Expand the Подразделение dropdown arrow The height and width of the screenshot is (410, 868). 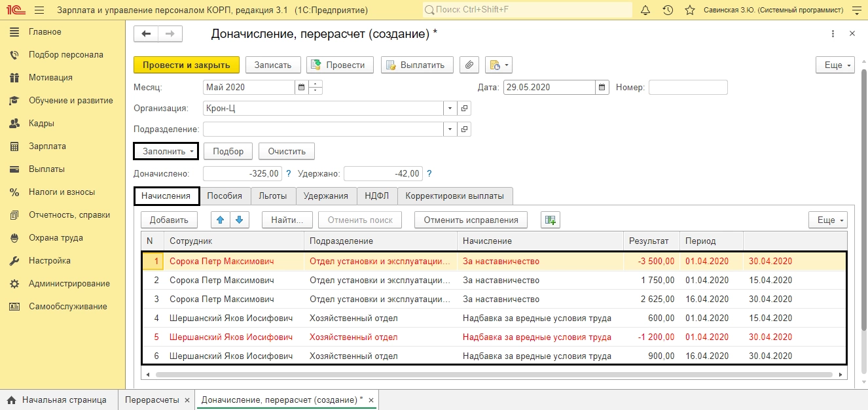(x=450, y=129)
